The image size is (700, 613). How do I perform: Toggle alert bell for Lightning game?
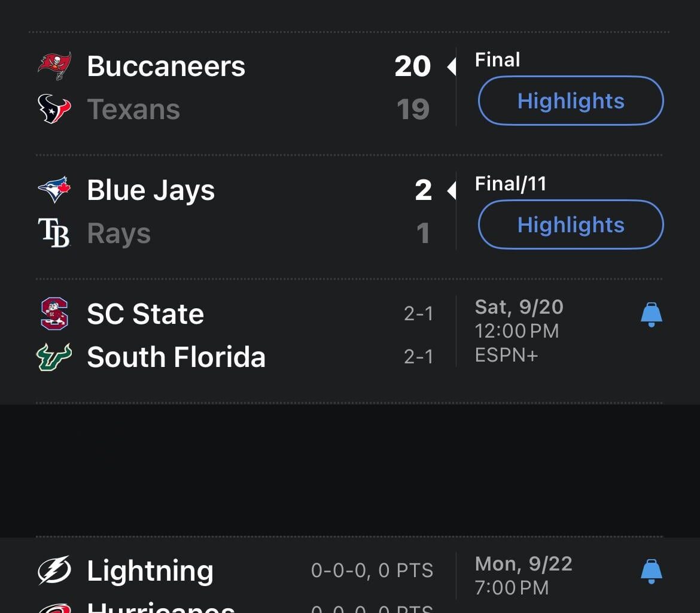651,571
